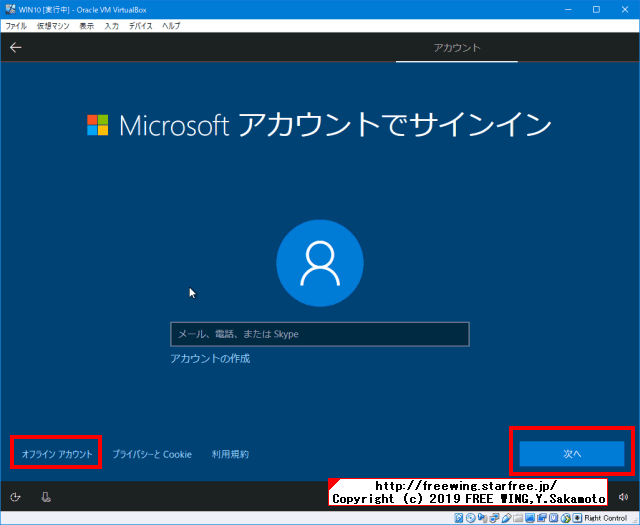Image resolution: width=640 pixels, height=525 pixels.
Task: Click the virtualization 'V' status icon
Action: (x=553, y=518)
